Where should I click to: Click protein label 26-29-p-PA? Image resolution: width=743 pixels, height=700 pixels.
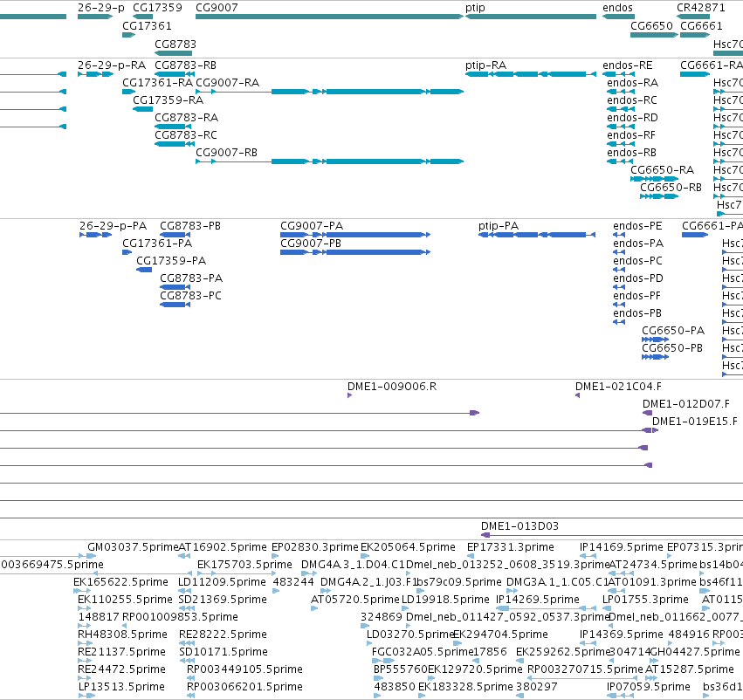(x=114, y=226)
